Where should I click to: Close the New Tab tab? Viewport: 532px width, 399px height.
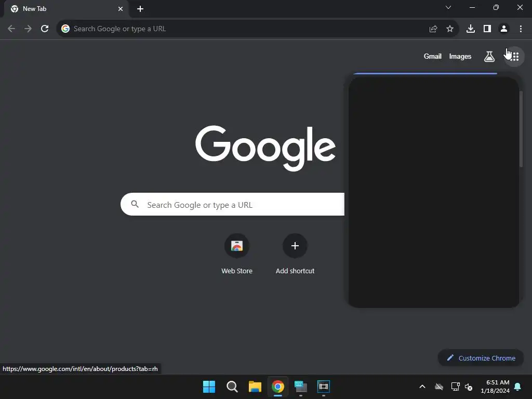click(121, 9)
